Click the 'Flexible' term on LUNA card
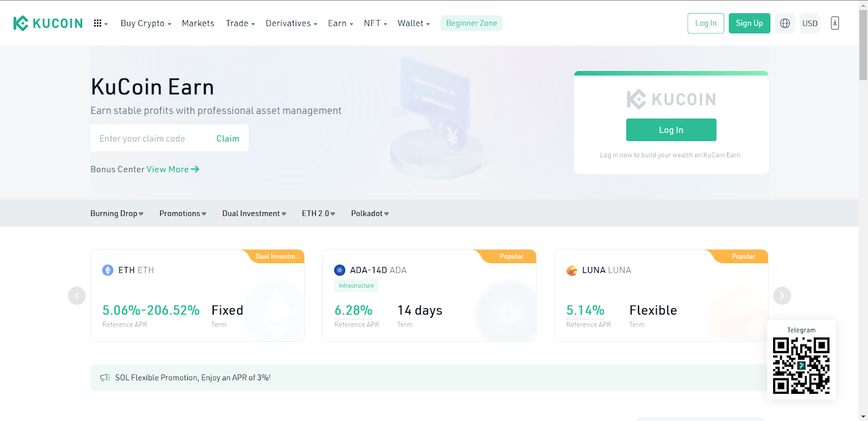Image resolution: width=868 pixels, height=421 pixels. (653, 310)
